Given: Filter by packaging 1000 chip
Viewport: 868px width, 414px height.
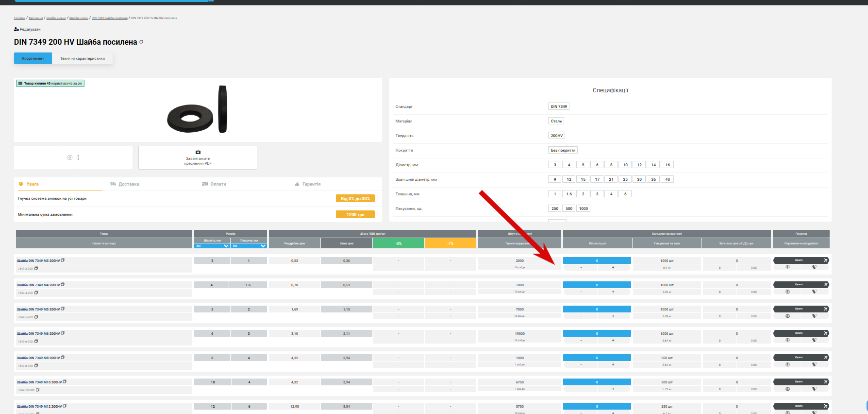Looking at the screenshot, I should pyautogui.click(x=584, y=208).
